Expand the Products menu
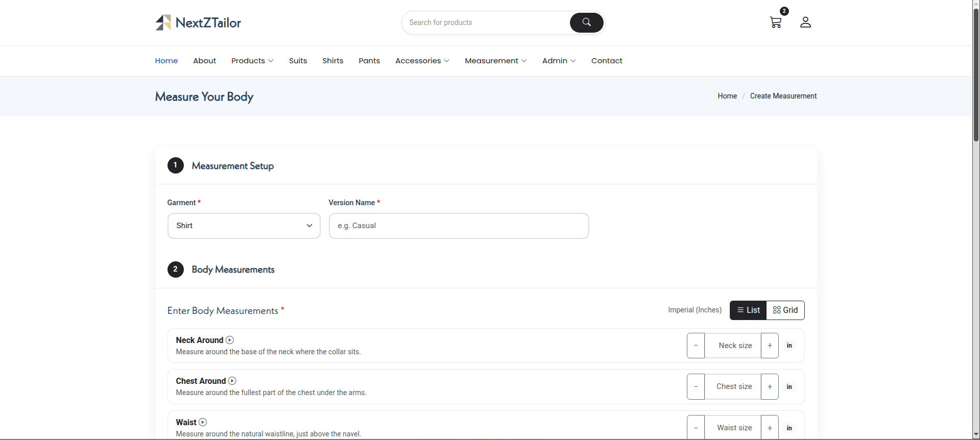 coord(252,61)
